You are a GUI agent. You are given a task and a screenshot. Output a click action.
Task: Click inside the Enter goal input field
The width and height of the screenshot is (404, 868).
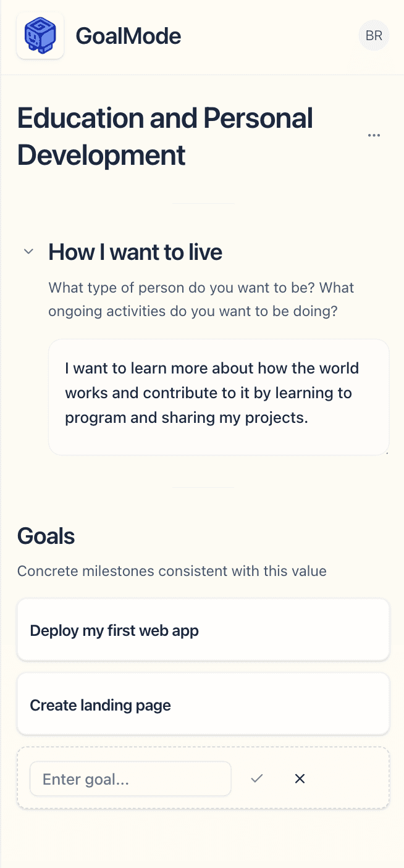coord(130,778)
